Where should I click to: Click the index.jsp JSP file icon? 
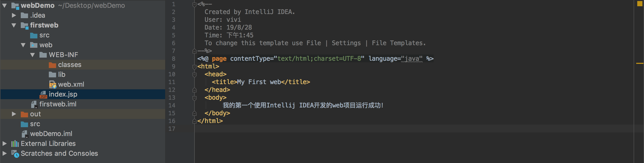43,94
